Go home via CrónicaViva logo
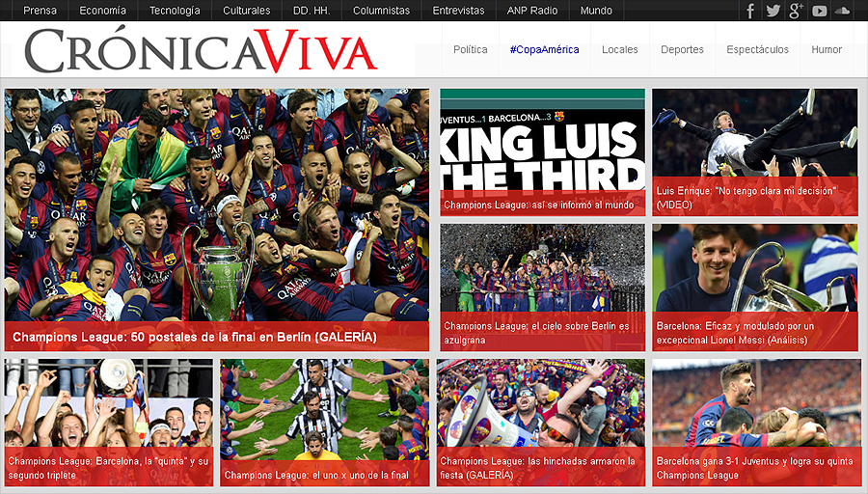Image resolution: width=868 pixels, height=494 pixels. (x=201, y=51)
